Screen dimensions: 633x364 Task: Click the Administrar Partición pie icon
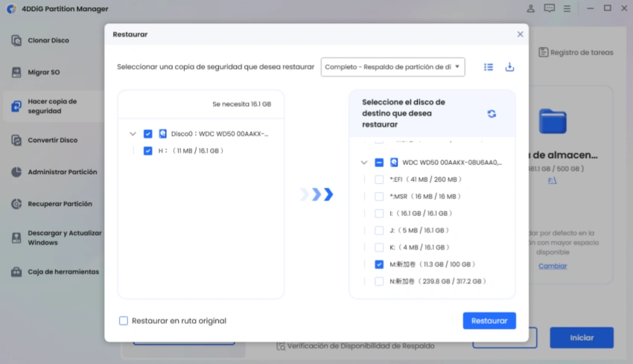[16, 172]
